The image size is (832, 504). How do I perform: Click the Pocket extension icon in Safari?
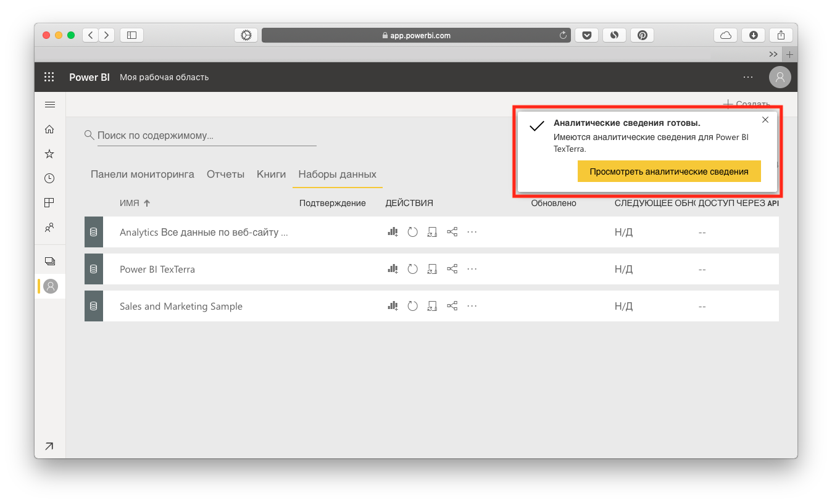[586, 35]
